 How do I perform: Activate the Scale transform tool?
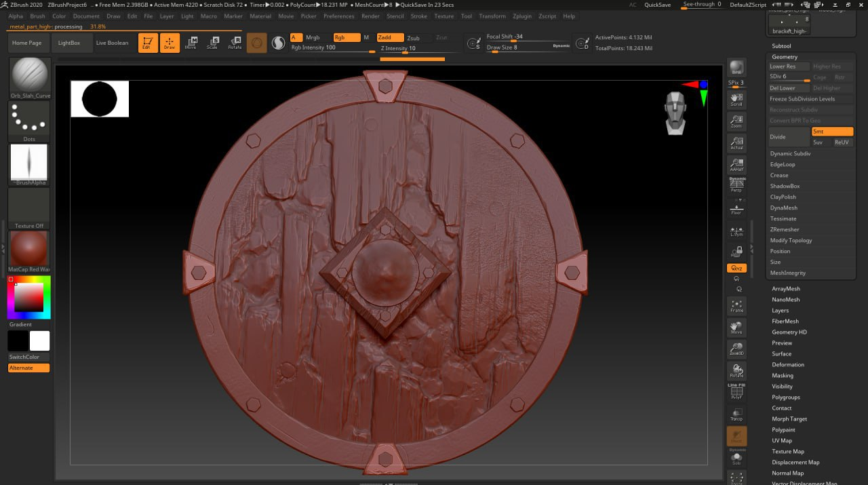(x=213, y=43)
